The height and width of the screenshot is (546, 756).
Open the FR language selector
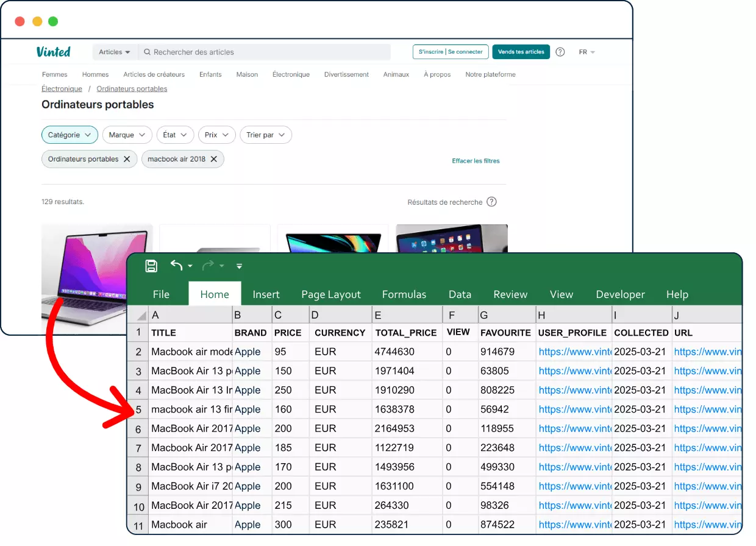(585, 52)
